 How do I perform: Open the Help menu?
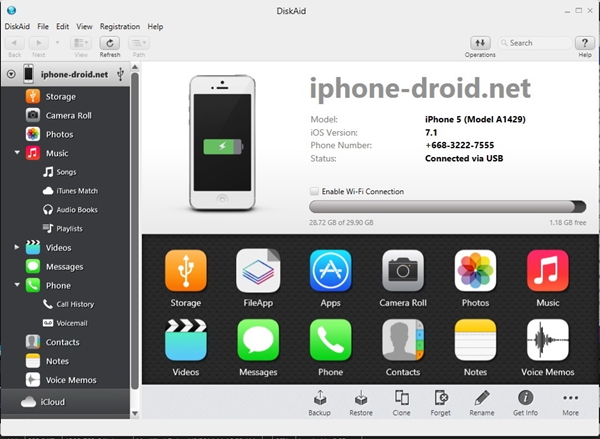(x=155, y=26)
